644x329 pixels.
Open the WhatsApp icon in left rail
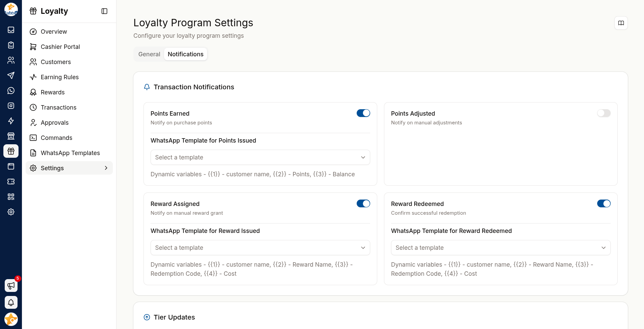click(11, 91)
